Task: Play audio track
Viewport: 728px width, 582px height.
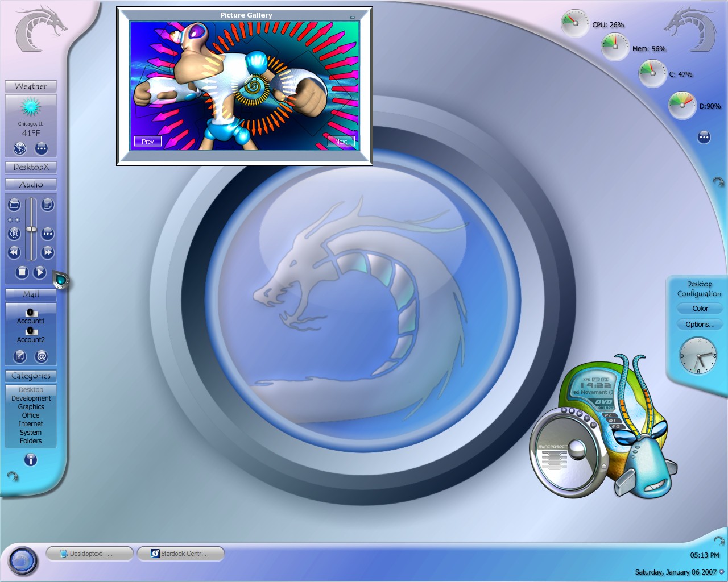Action: [39, 272]
